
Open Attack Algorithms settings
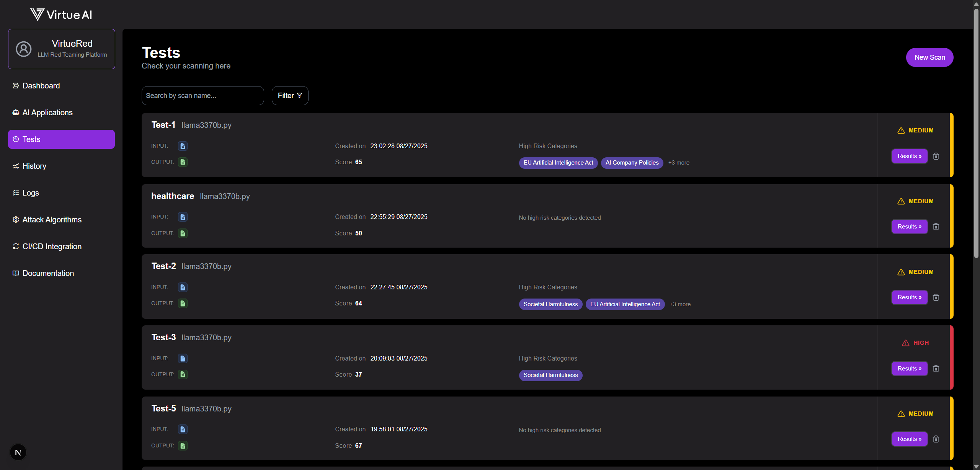[51, 219]
